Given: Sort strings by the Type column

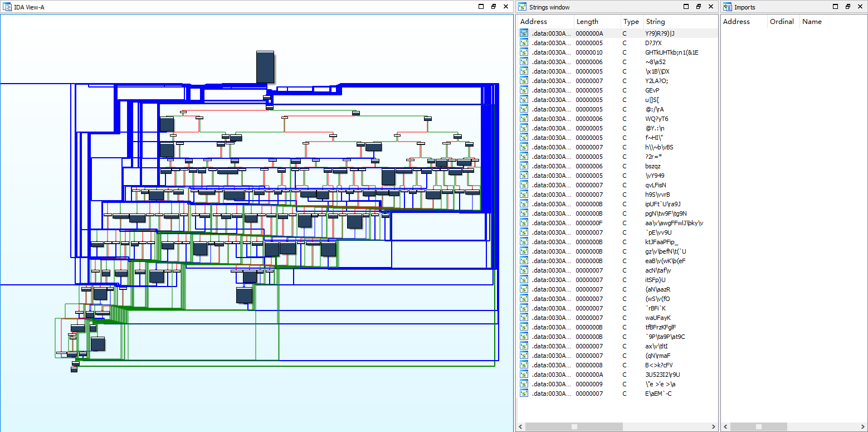Looking at the screenshot, I should [631, 22].
